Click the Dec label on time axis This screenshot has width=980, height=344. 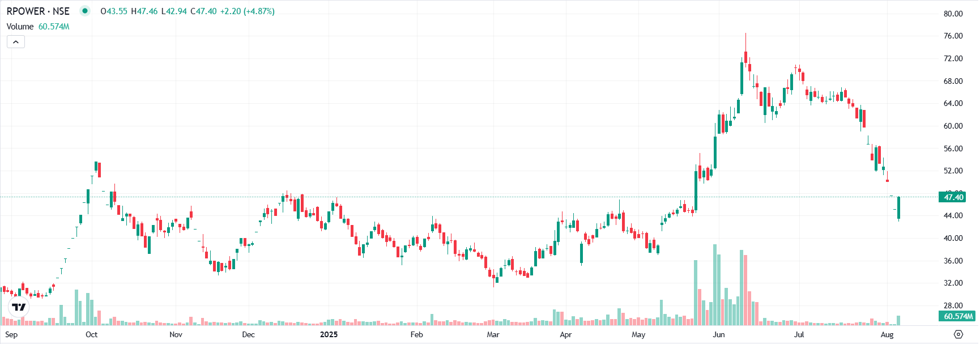click(248, 334)
